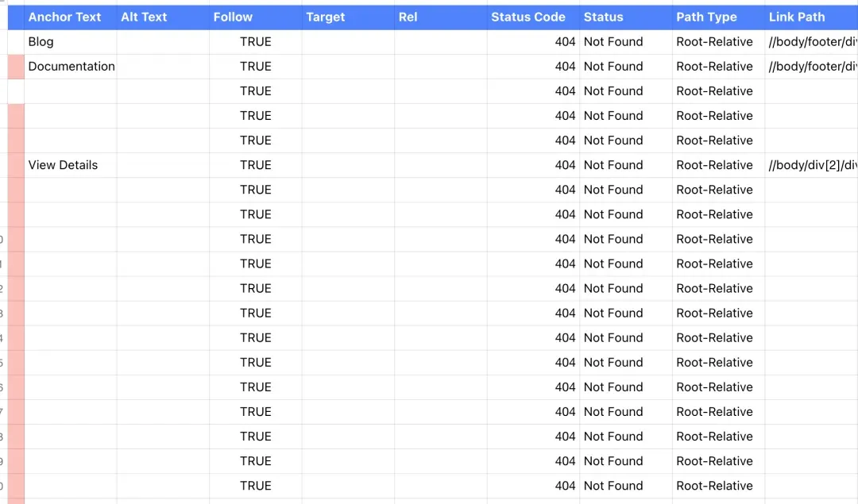The image size is (858, 504).
Task: Select the pink cell left of Documentation
Action: coord(16,67)
